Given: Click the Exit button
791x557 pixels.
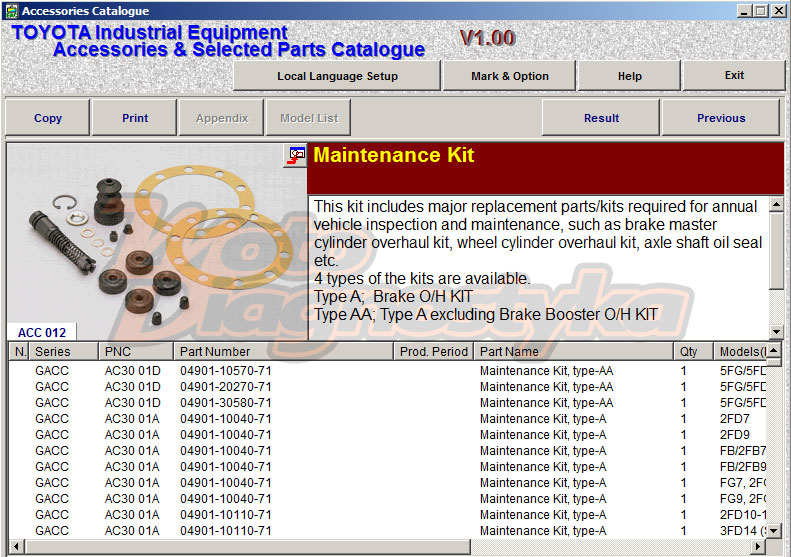Looking at the screenshot, I should (x=734, y=76).
